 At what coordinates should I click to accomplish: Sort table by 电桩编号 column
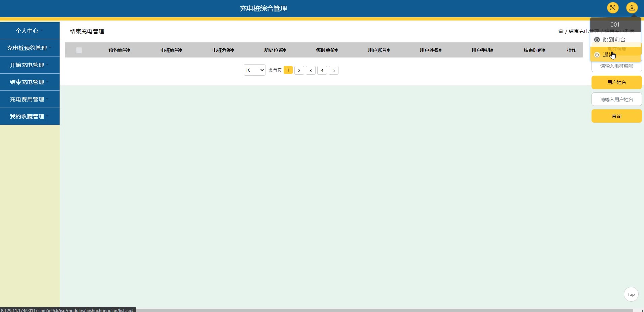coord(171,50)
